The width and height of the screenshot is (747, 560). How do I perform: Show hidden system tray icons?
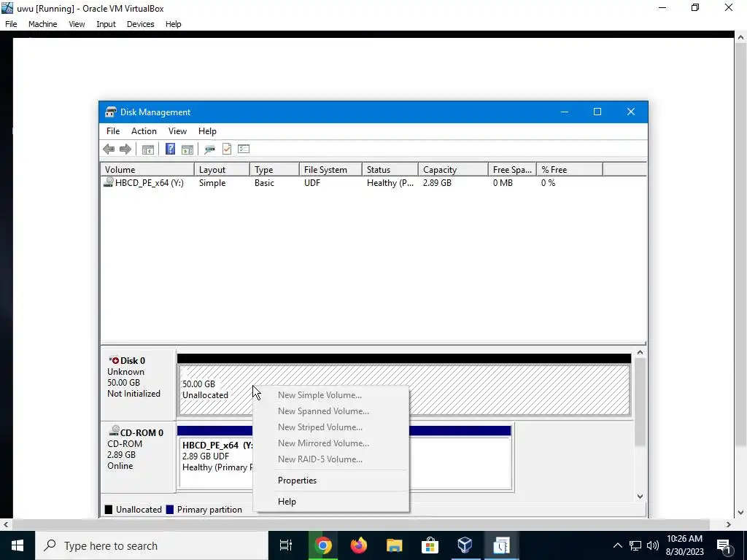[617, 545]
